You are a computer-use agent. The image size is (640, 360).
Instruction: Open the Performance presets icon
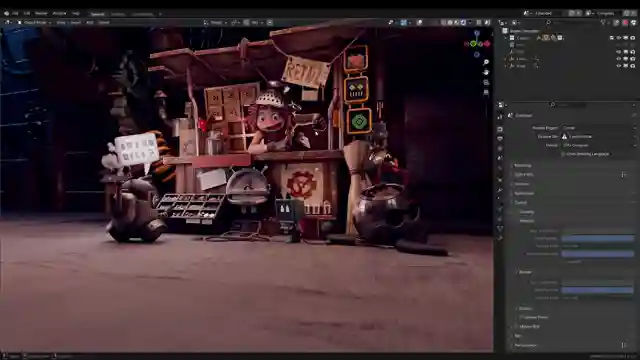624,345
